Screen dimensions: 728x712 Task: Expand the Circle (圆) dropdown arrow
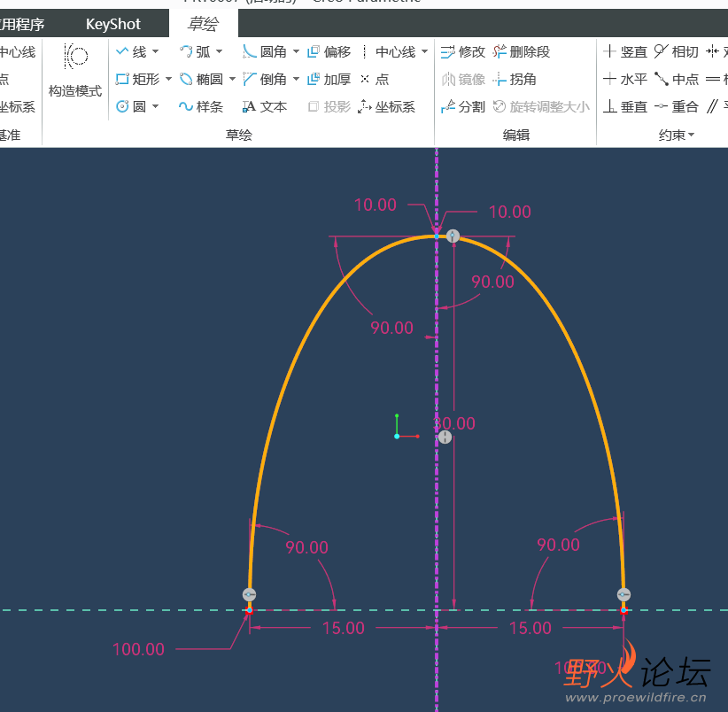[156, 106]
